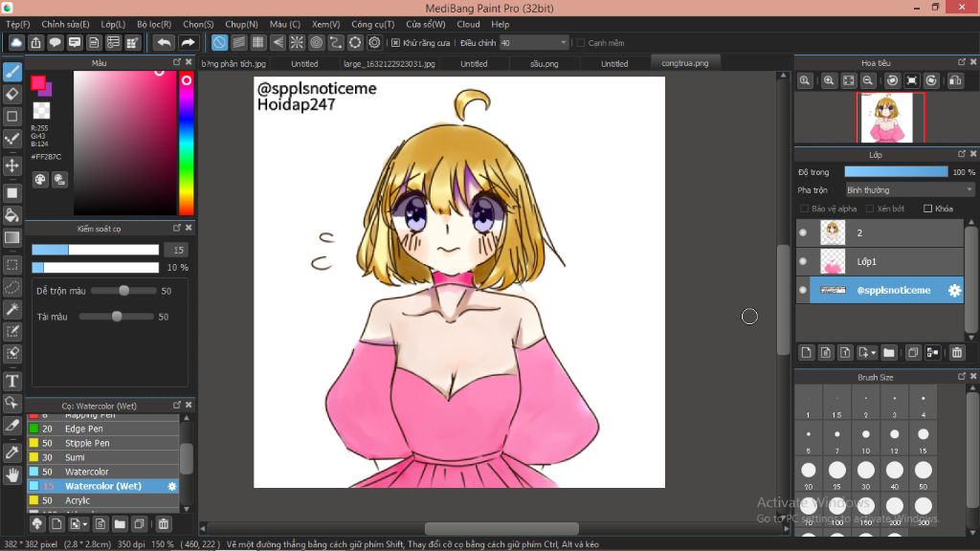The height and width of the screenshot is (551, 980).
Task: Choose brush size 30 preset
Action: click(x=865, y=474)
